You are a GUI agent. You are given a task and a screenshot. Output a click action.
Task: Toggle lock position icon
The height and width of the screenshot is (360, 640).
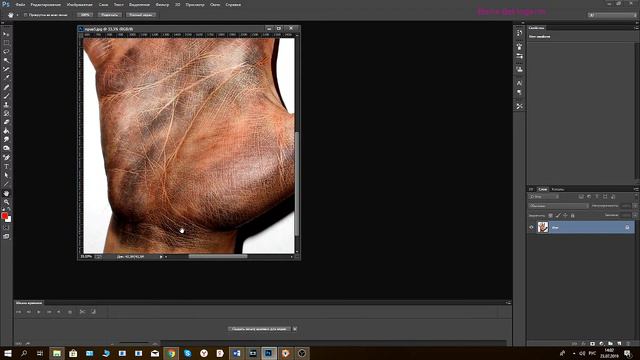coord(565,215)
